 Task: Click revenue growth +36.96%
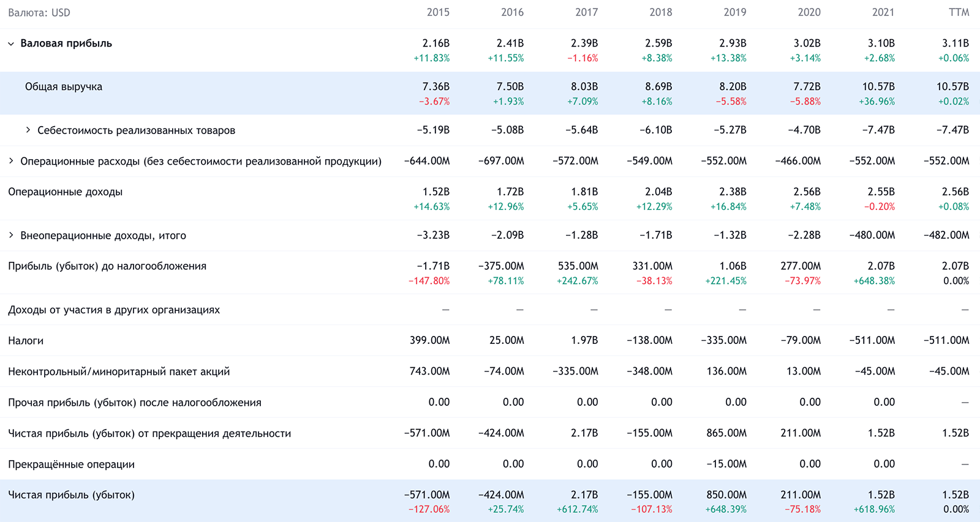pyautogui.click(x=876, y=102)
